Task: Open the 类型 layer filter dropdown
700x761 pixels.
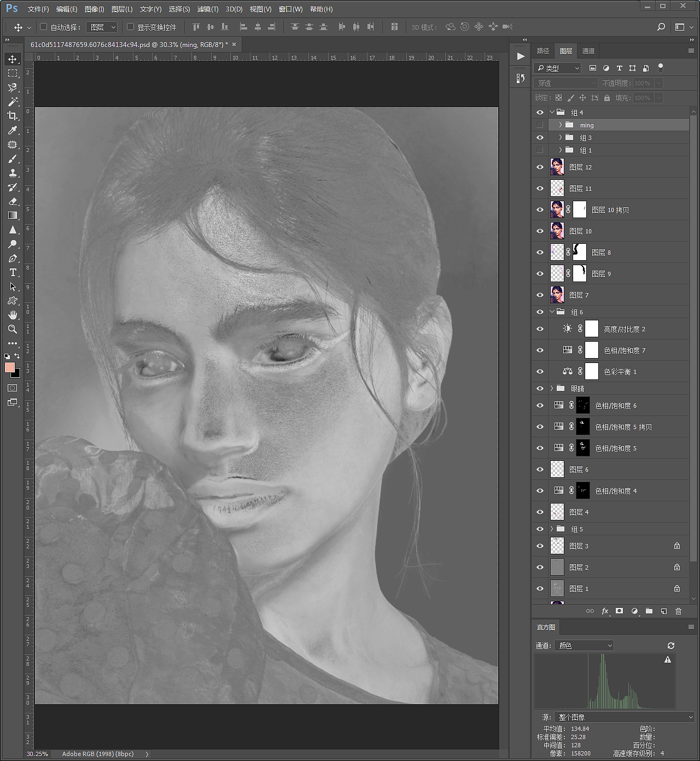Action: pos(557,68)
